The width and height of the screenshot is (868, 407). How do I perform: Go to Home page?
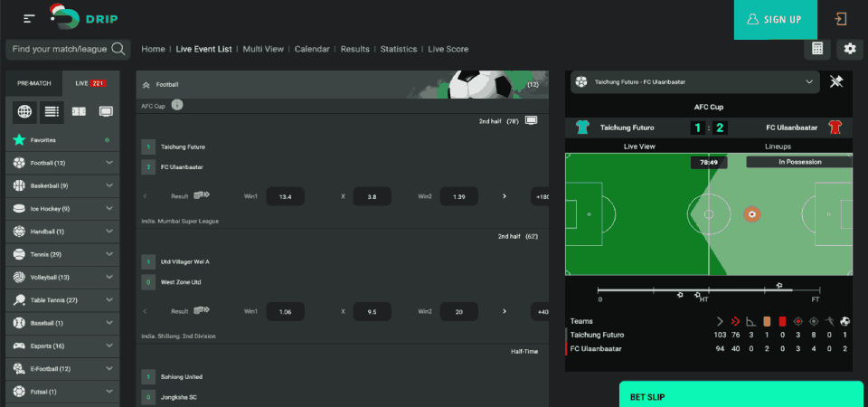coord(154,49)
